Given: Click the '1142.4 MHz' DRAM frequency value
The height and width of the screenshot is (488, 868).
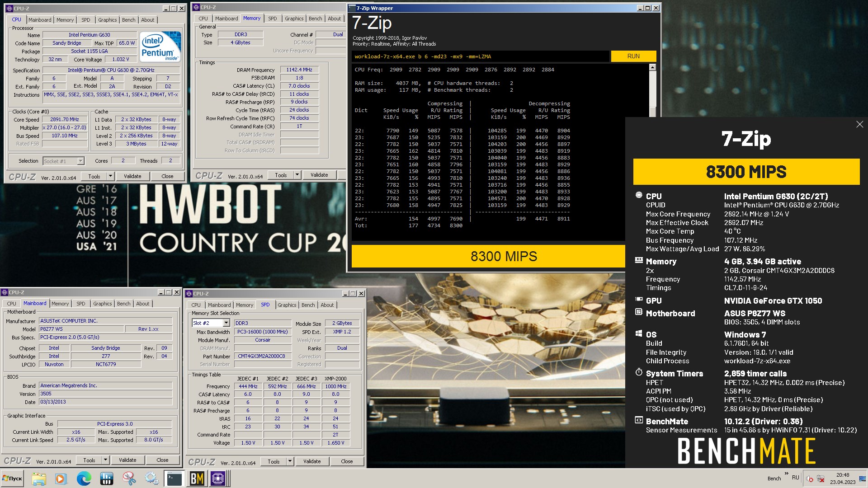Looking at the screenshot, I should [x=299, y=70].
